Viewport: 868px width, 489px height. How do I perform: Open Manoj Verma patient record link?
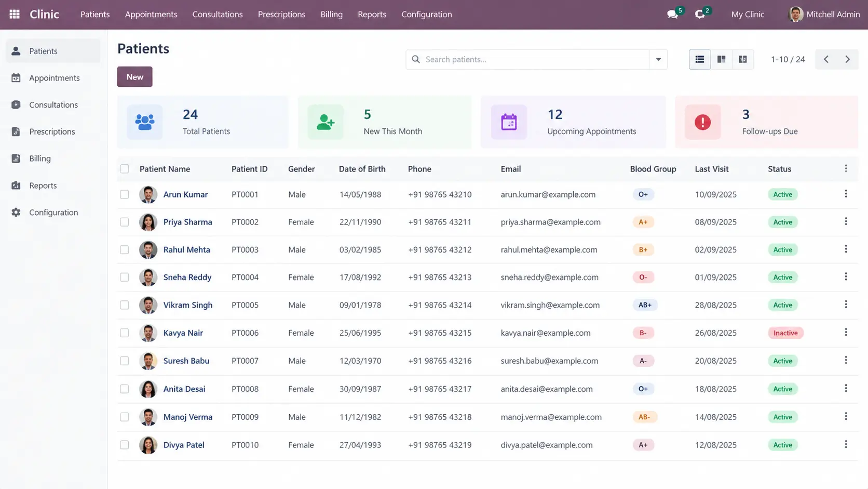[x=188, y=417]
